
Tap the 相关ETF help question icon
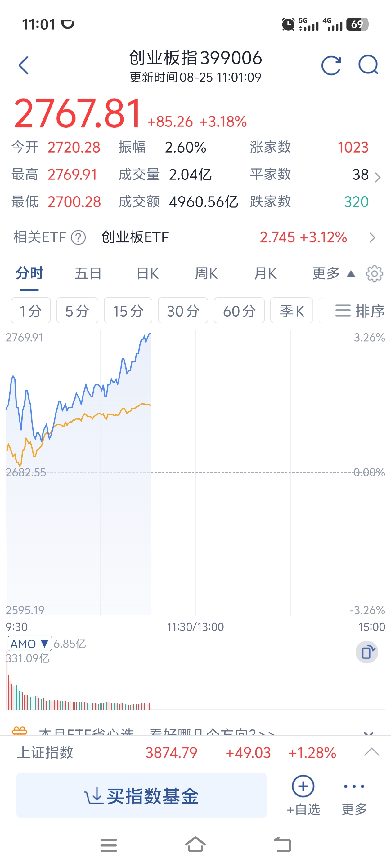tap(78, 237)
